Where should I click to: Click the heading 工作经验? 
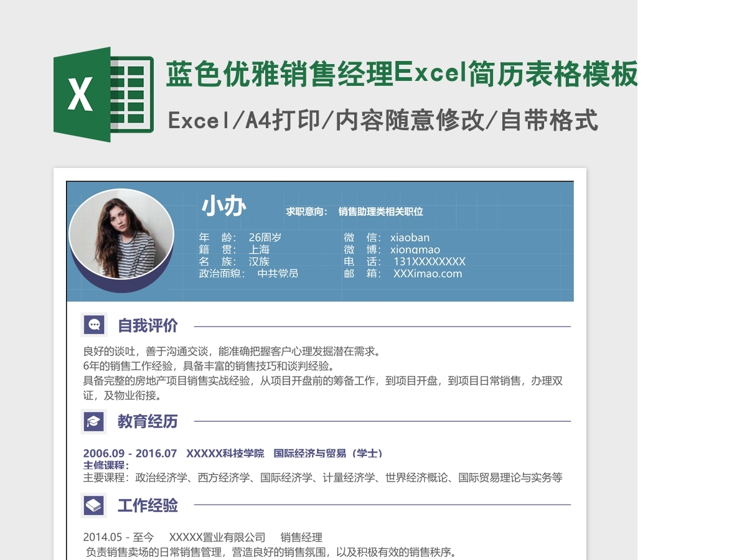(x=148, y=505)
